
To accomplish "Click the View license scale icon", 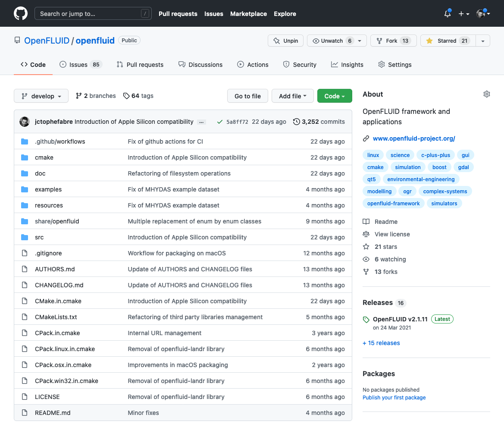I will pyautogui.click(x=366, y=234).
